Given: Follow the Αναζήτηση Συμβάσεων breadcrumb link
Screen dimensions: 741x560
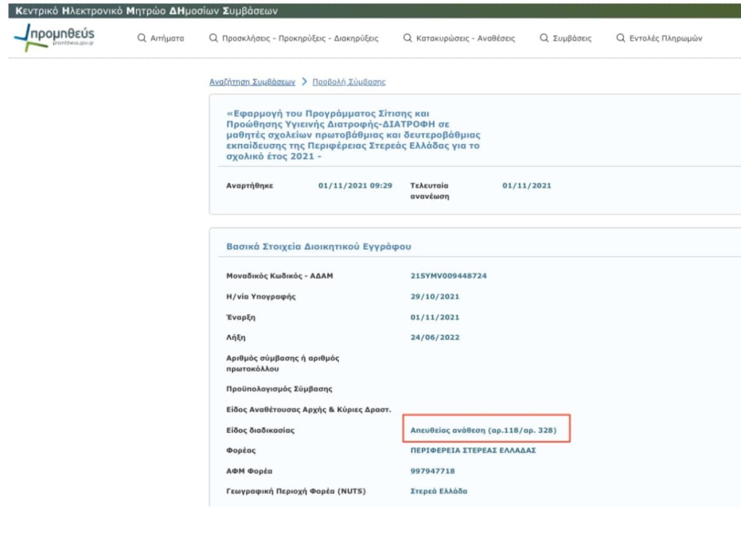Looking at the screenshot, I should (x=252, y=82).
